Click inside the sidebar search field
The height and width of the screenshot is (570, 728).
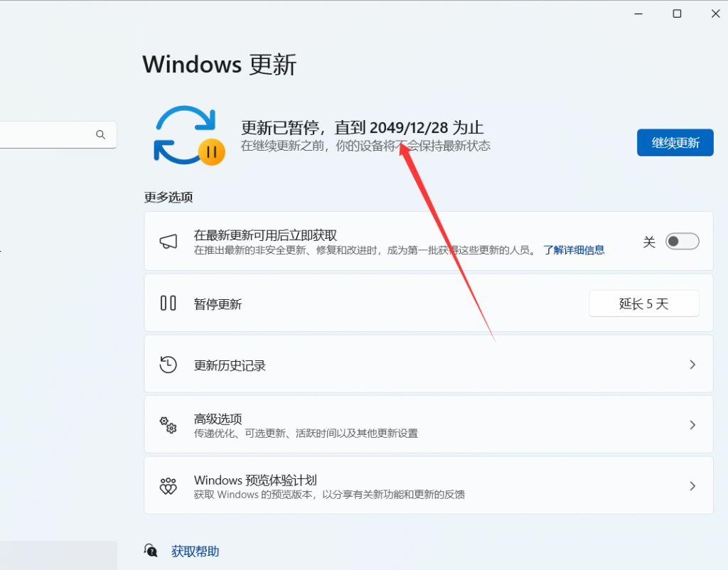(50, 134)
